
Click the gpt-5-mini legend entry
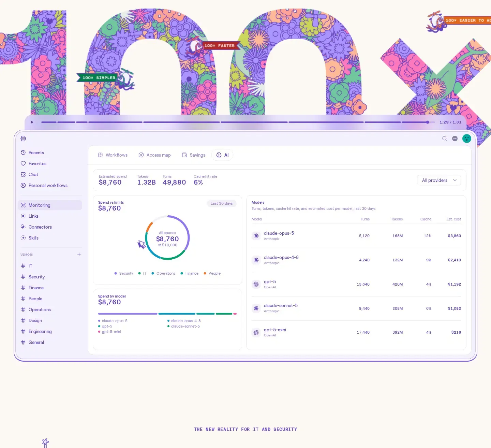(x=109, y=332)
